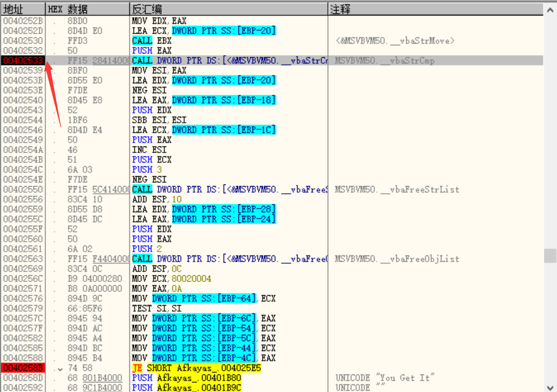Image resolution: width=557 pixels, height=392 pixels.
Task: Click NEG ESI at address 0040253E
Action: 149,90
